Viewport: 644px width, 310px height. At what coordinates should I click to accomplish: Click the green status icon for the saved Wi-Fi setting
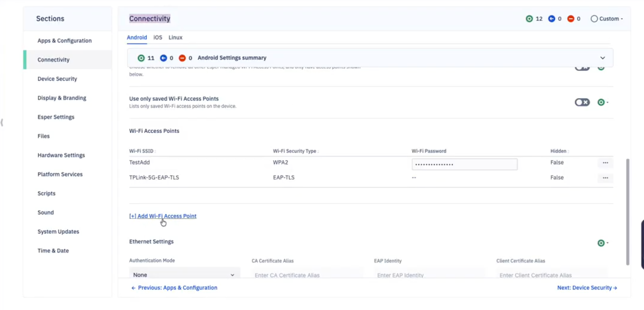(x=601, y=103)
